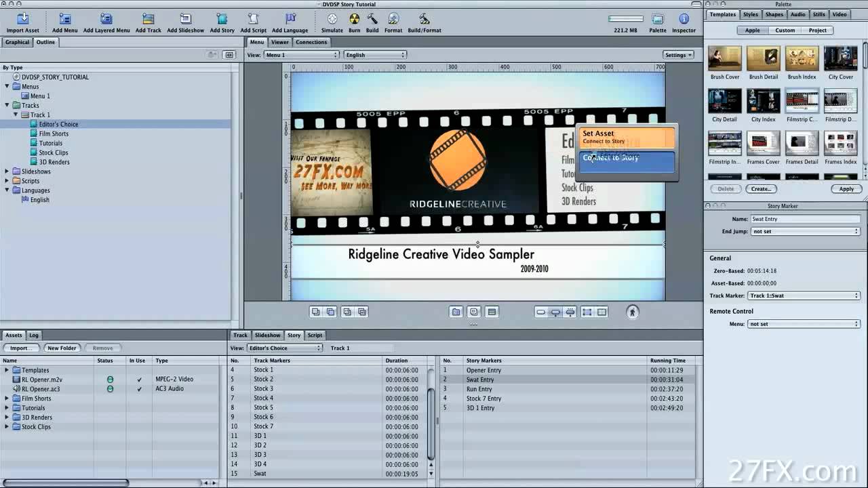Click the Apply button in Palette

pos(846,188)
